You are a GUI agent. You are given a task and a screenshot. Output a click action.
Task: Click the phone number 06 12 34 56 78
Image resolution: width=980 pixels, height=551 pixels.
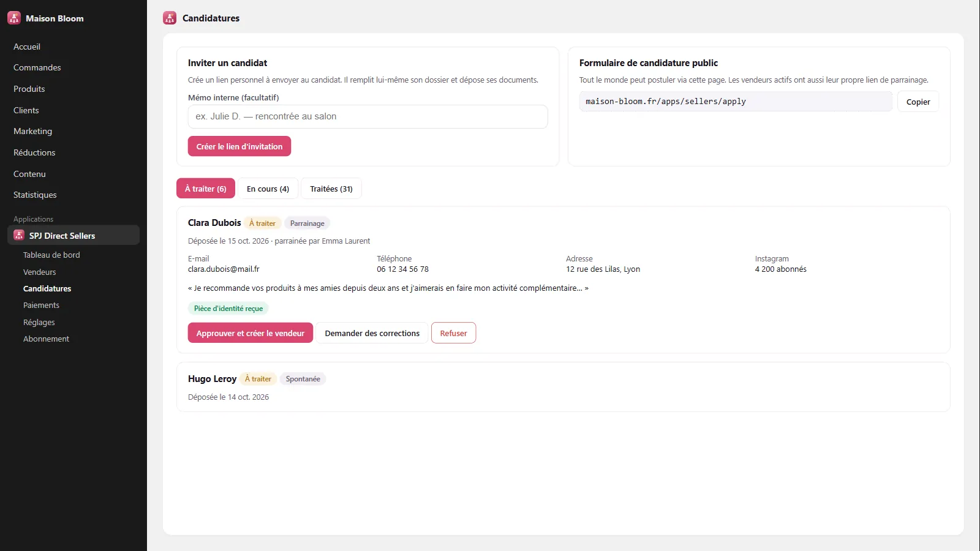click(402, 269)
